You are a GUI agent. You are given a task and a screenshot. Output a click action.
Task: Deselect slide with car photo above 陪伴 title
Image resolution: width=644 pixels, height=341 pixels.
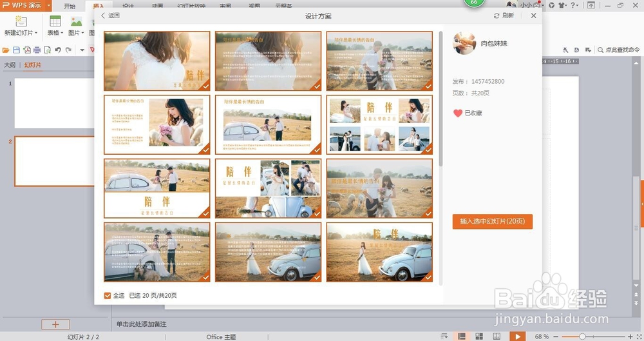tap(157, 188)
